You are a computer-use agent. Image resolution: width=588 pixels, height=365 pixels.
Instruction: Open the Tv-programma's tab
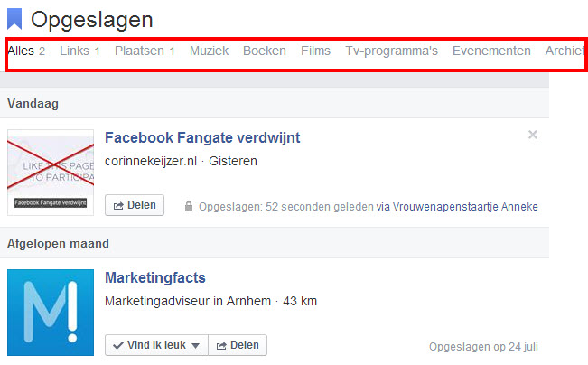click(391, 51)
